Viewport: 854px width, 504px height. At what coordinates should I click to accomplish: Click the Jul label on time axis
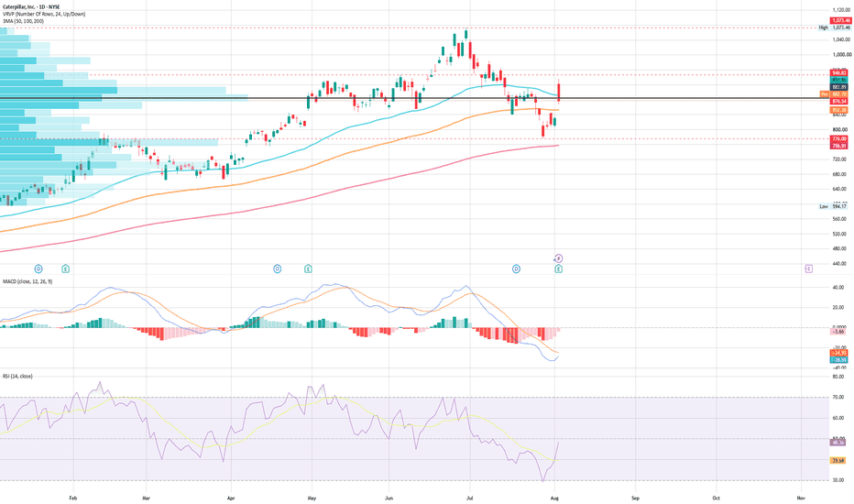coord(469,498)
